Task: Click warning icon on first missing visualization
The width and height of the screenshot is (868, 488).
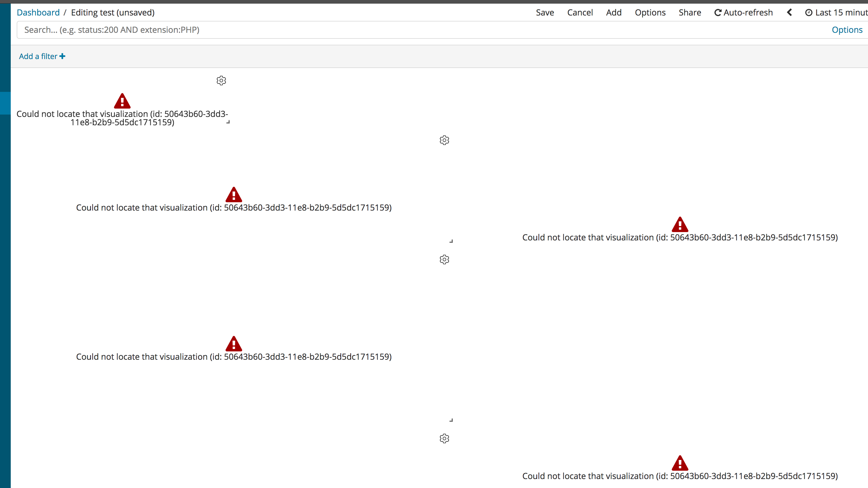Action: tap(122, 101)
